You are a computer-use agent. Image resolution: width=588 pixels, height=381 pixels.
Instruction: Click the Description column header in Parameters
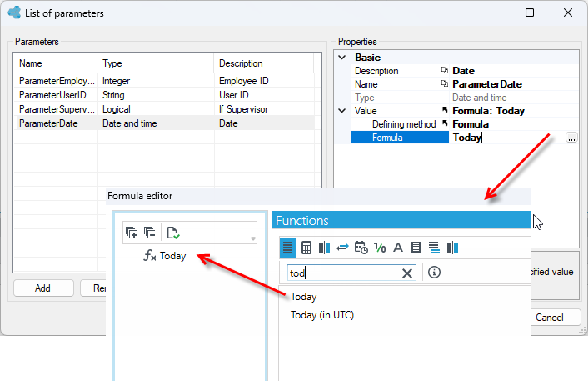pos(264,63)
